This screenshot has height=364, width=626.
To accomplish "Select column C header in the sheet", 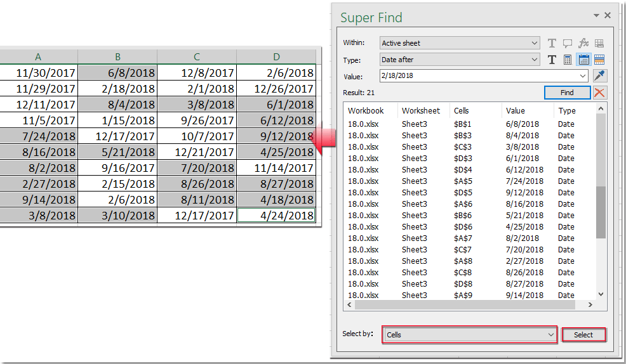I will click(x=197, y=57).
